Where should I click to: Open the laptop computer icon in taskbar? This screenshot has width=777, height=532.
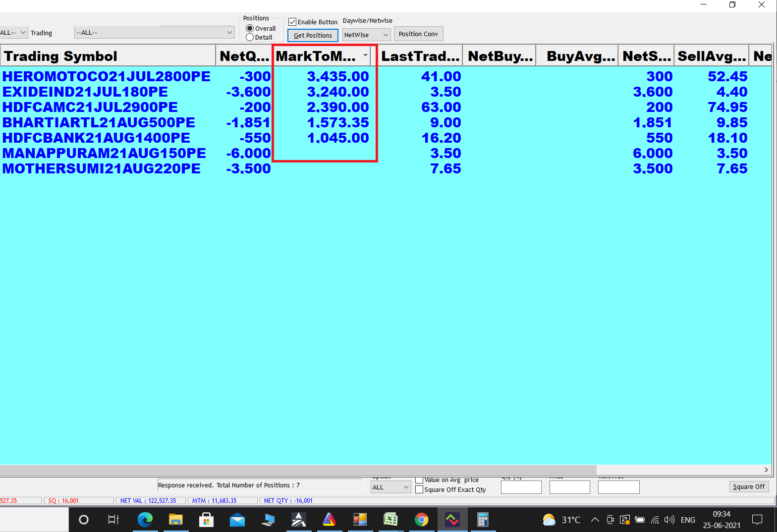click(x=268, y=520)
